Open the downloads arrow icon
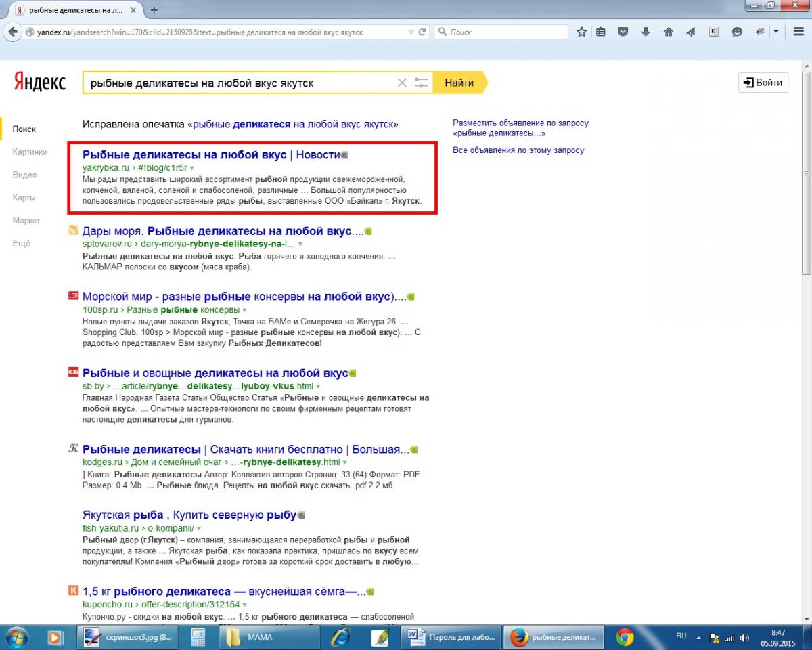The image size is (812, 650). point(646,32)
